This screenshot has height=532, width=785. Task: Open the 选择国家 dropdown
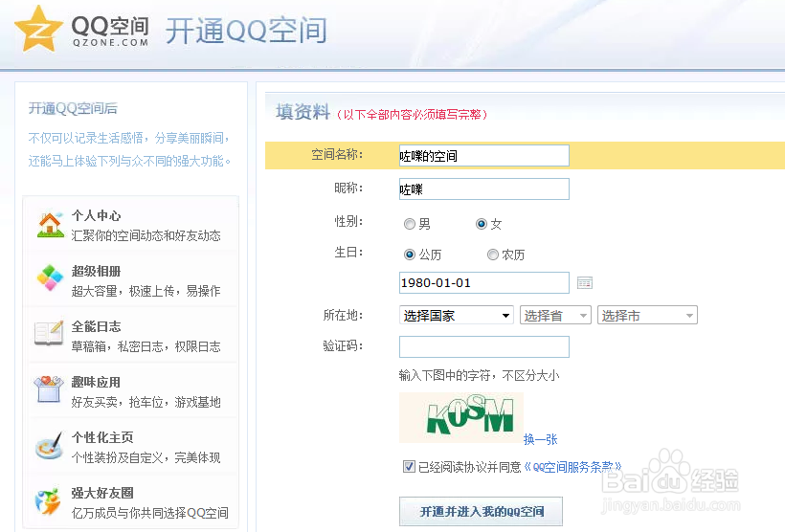(x=457, y=316)
